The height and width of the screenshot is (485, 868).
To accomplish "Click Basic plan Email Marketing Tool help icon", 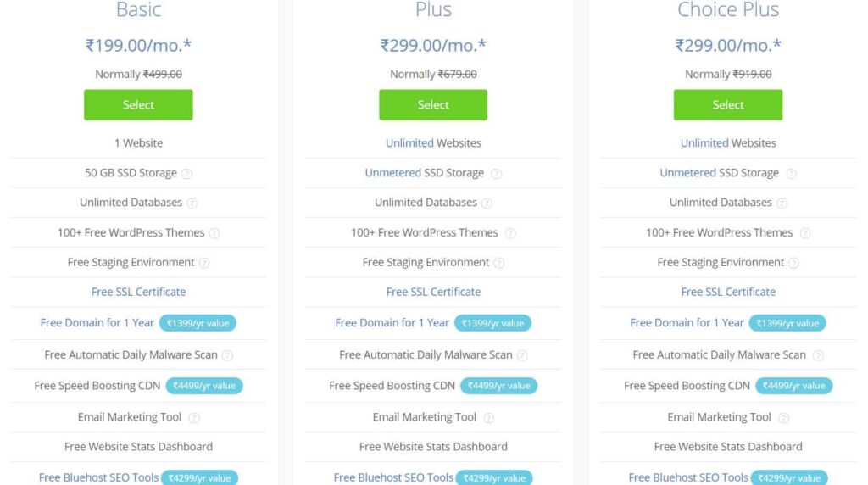I will (194, 418).
